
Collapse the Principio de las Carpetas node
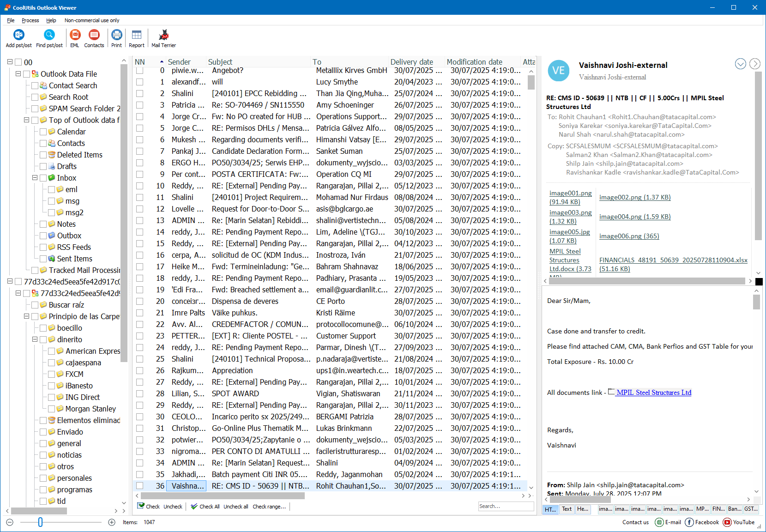(26, 316)
